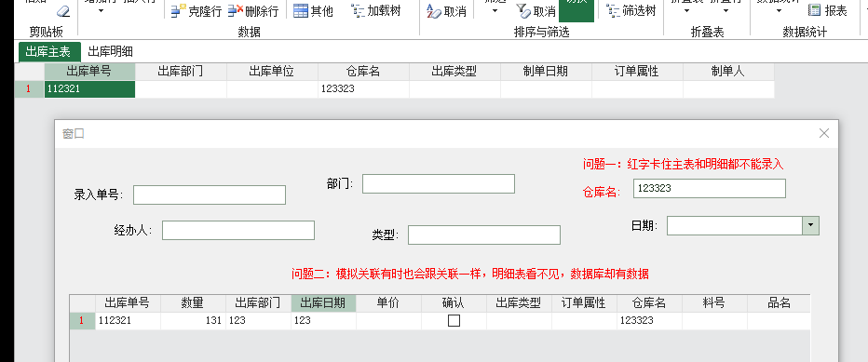Click the 类型 input field
Image resolution: width=868 pixels, height=362 pixels.
pyautogui.click(x=483, y=235)
